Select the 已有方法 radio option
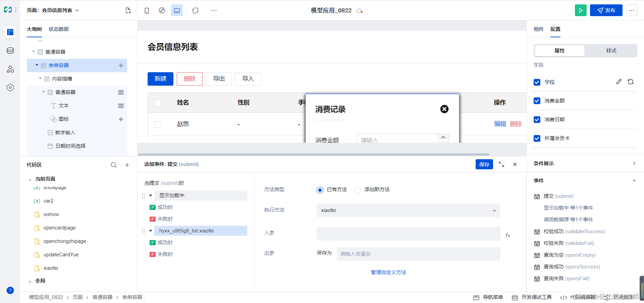 pyautogui.click(x=320, y=190)
